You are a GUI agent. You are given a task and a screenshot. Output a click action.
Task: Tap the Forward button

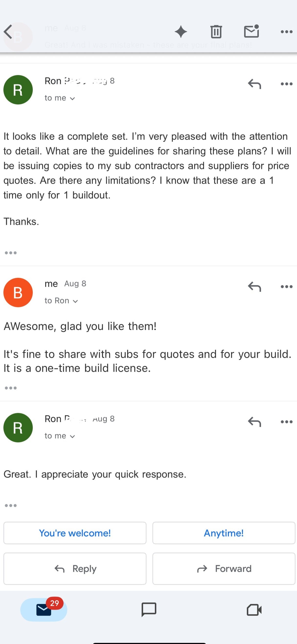tap(224, 569)
